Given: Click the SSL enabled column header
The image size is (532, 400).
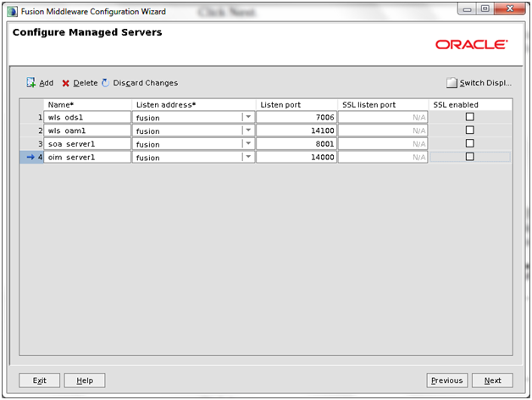Looking at the screenshot, I should (470, 104).
